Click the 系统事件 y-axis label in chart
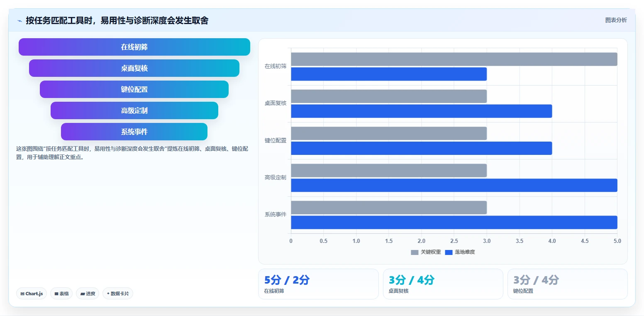The image size is (644, 316). [x=276, y=215]
